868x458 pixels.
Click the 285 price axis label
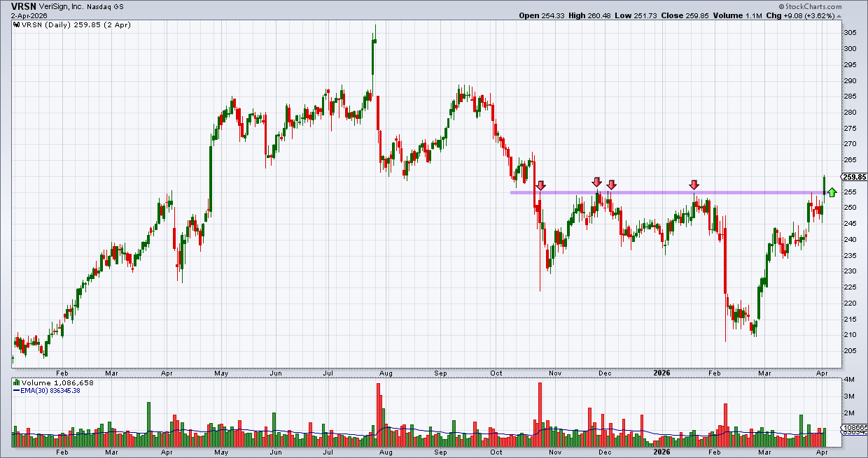pyautogui.click(x=850, y=96)
